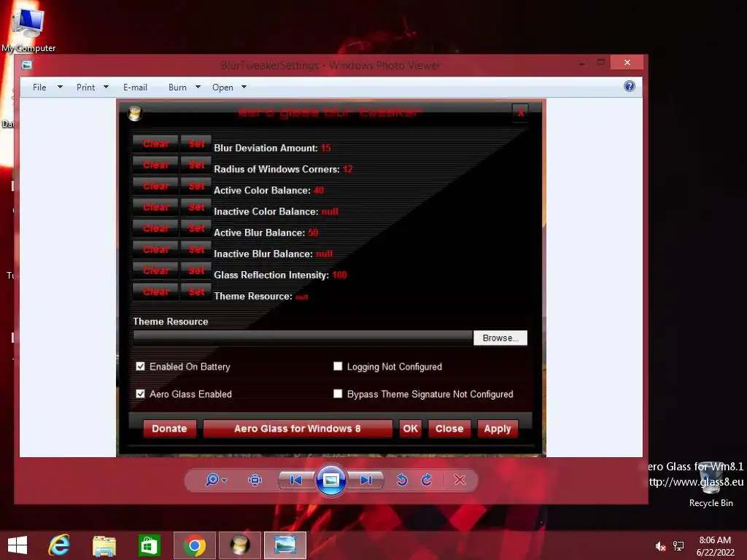Toggle the Aero Glass Enabled checkbox
The width and height of the screenshot is (747, 560).
click(x=140, y=394)
